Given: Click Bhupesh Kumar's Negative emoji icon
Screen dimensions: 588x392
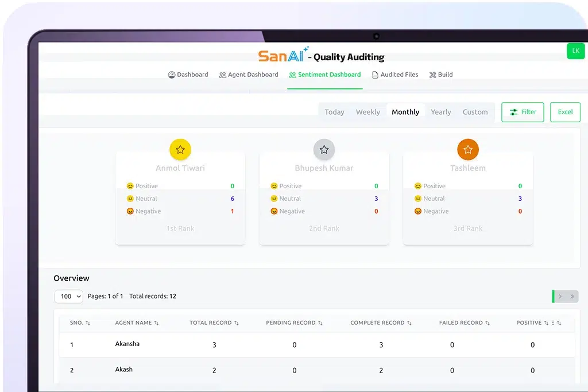Looking at the screenshot, I should tap(274, 211).
